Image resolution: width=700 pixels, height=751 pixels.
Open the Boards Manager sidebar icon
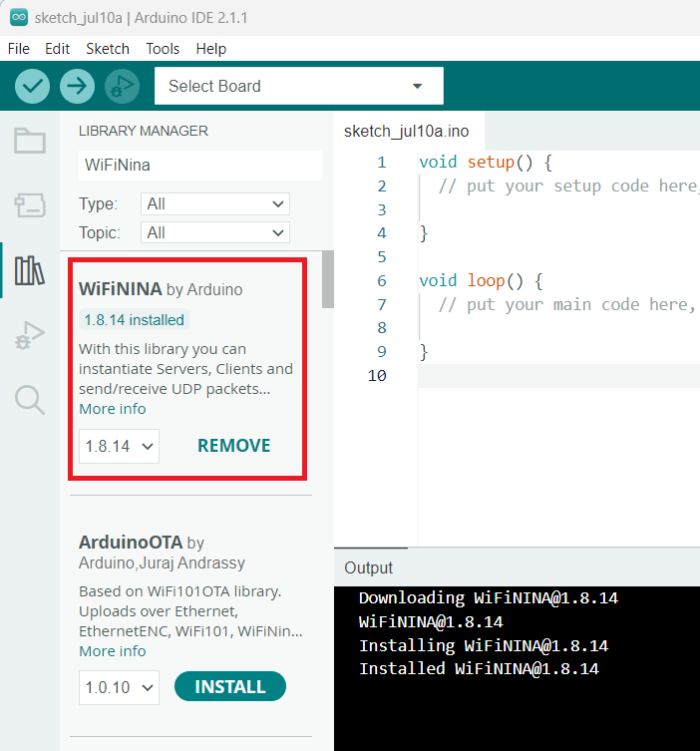30,205
